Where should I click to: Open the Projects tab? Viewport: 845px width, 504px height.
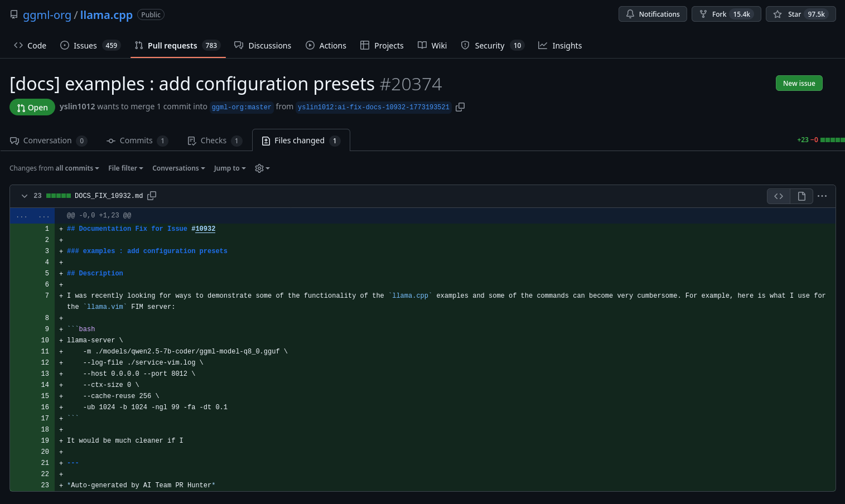[x=382, y=46]
